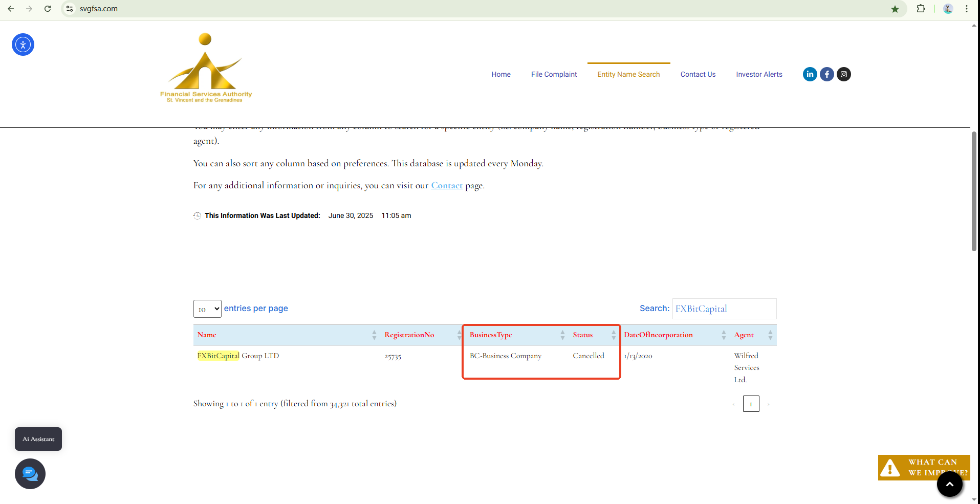Click the Financial Services Authority logo
Screen dimensions: 980x504
pos(206,68)
